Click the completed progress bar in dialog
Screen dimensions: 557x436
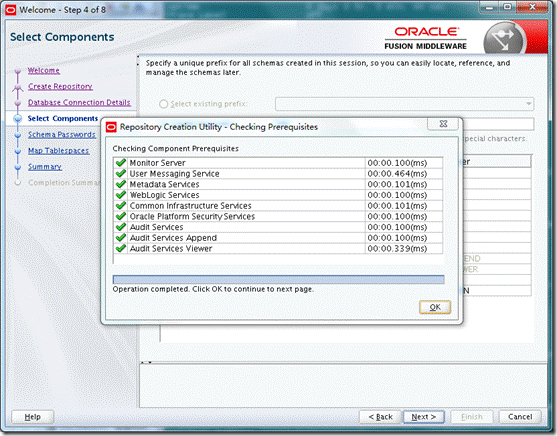point(278,279)
